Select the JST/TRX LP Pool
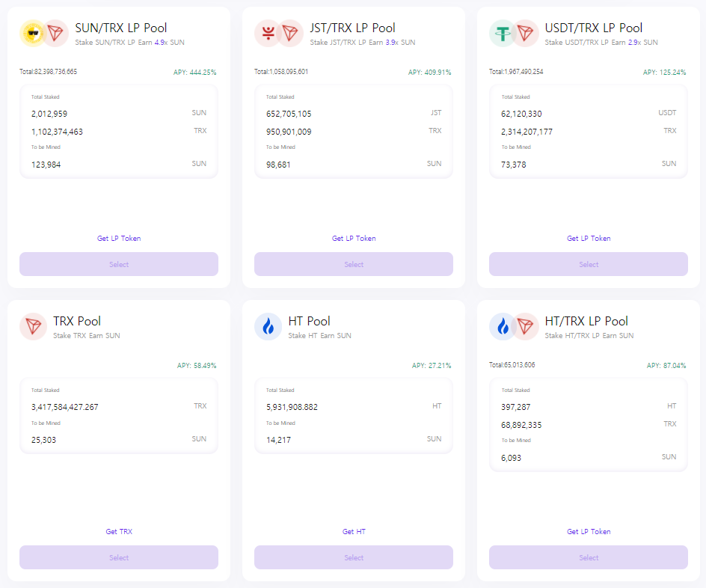Image resolution: width=706 pixels, height=588 pixels. pos(354,264)
